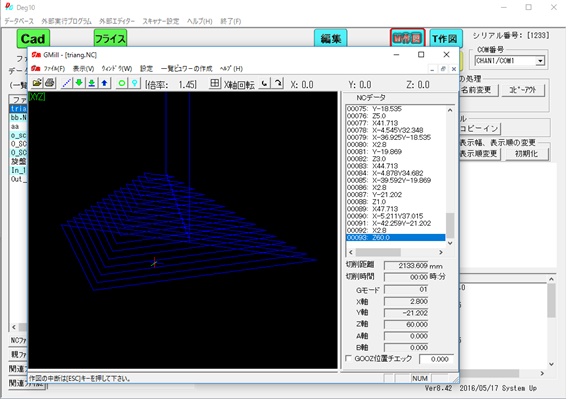Select the diagonal line draw icon
Viewport: 569px width, 399px height.
[x=66, y=83]
